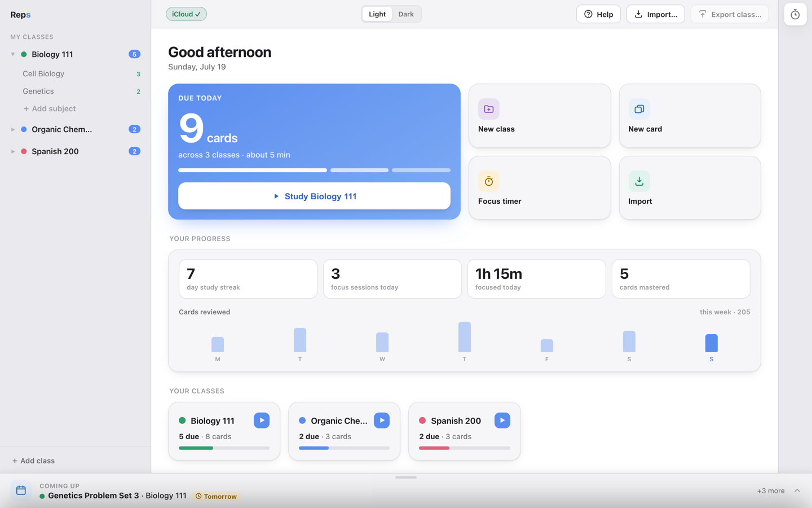Expand the Organic Chem class in sidebar
The image size is (812, 508).
click(x=12, y=129)
